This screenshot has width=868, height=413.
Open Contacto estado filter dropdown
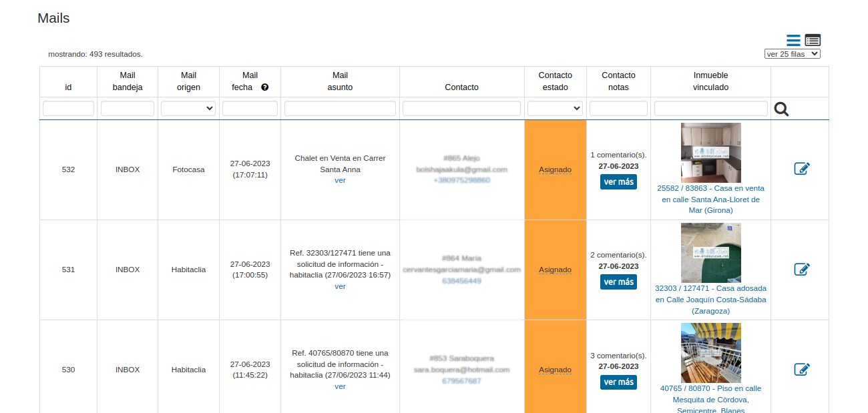tap(555, 108)
